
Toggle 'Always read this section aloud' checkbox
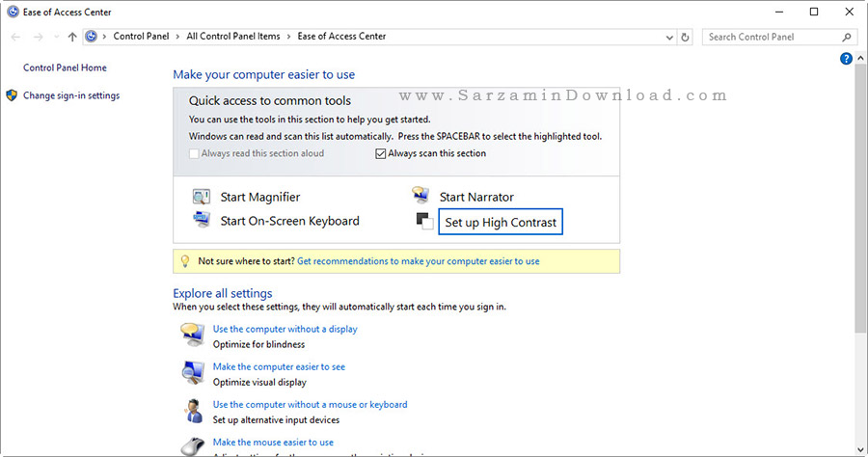(194, 154)
